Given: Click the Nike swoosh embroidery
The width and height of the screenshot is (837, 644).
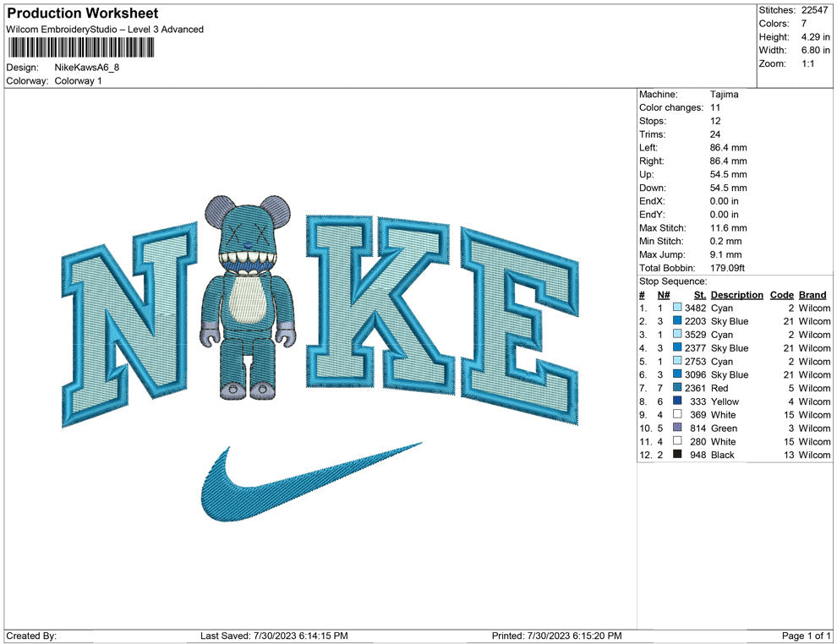Looking at the screenshot, I should click(x=312, y=482).
